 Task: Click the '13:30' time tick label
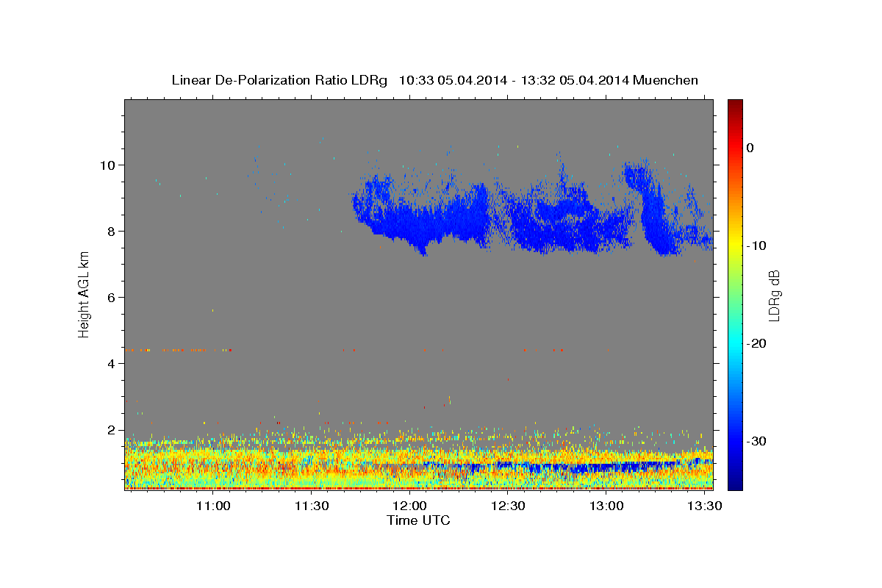[x=704, y=506]
